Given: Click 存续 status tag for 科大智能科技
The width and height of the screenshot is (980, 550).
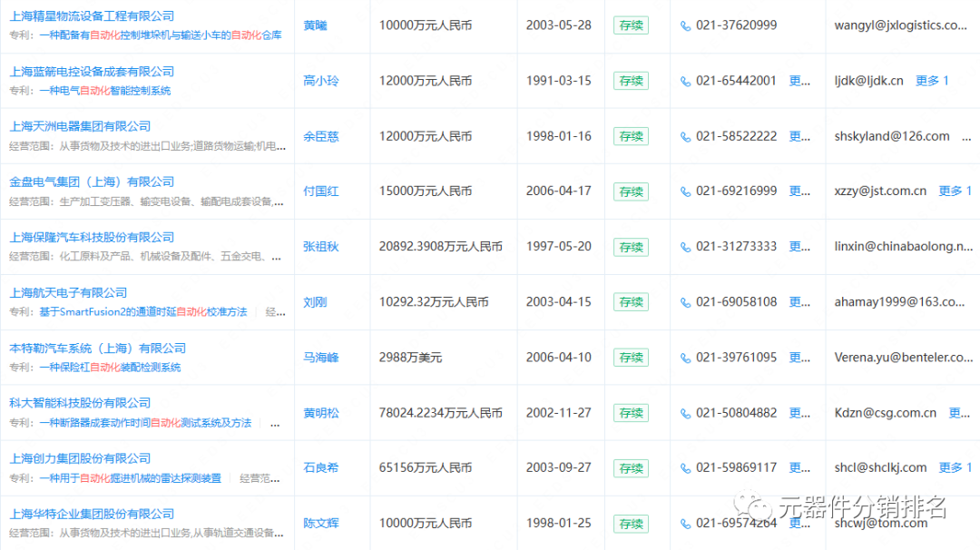Looking at the screenshot, I should [x=631, y=413].
